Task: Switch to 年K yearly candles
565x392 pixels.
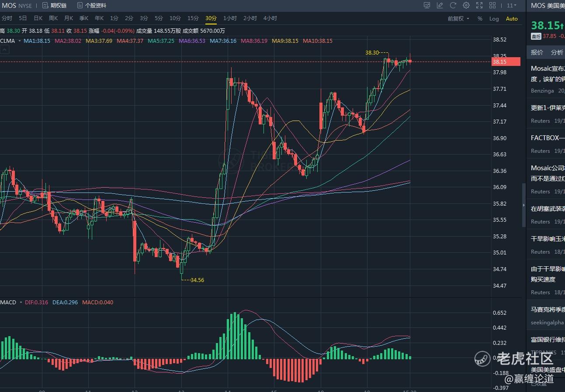Action: click(x=99, y=18)
